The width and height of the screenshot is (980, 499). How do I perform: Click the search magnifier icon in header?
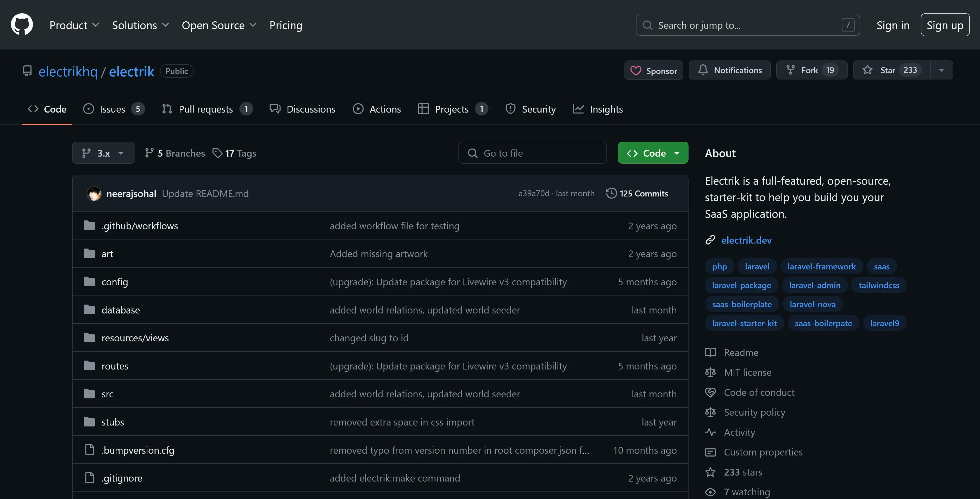click(x=647, y=25)
